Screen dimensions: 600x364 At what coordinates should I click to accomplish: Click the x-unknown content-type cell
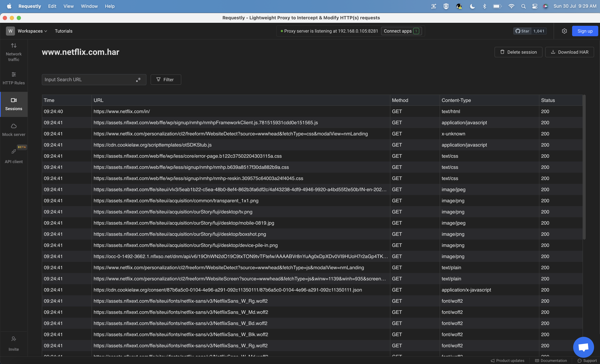click(489, 134)
